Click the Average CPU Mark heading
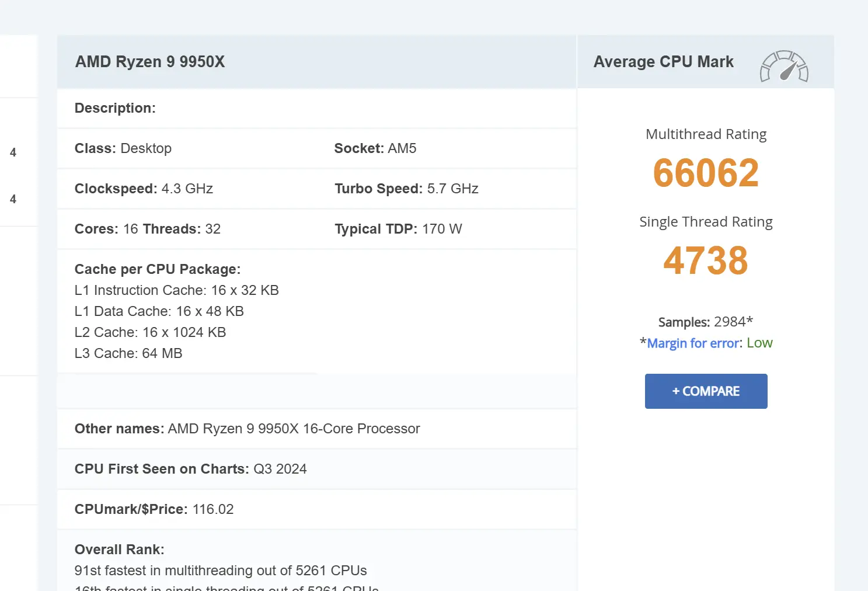This screenshot has width=868, height=591. tap(664, 62)
